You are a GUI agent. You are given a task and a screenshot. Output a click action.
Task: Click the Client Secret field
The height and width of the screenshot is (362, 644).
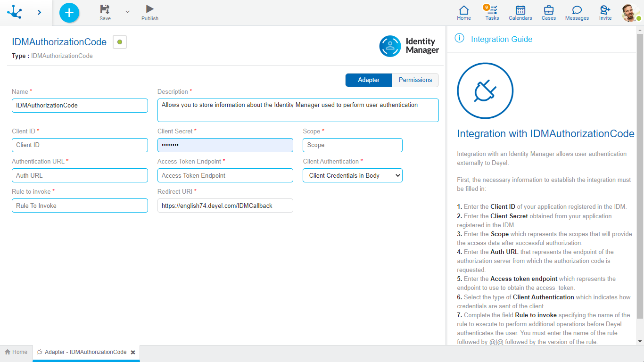[x=225, y=145]
